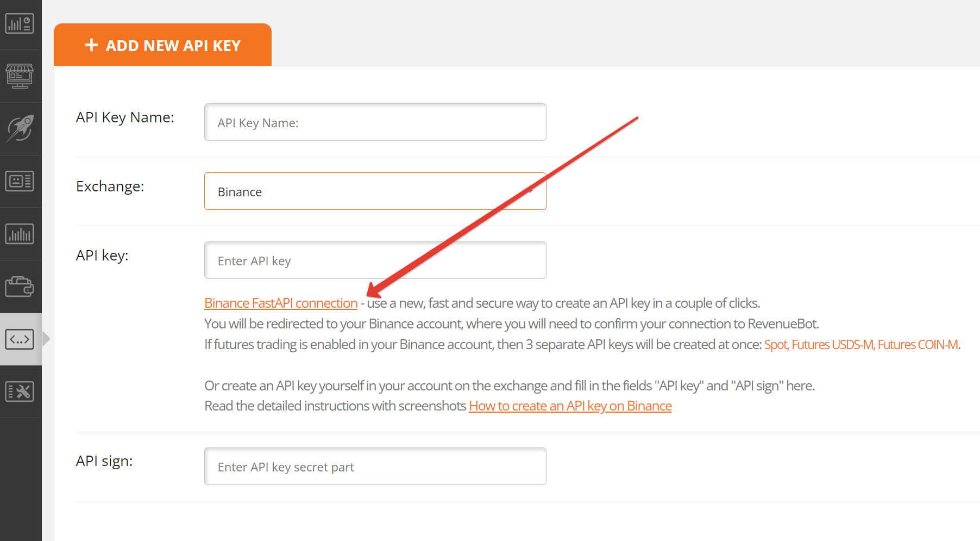Image resolution: width=980 pixels, height=541 pixels.
Task: Click the API key secret part field
Action: tap(375, 467)
